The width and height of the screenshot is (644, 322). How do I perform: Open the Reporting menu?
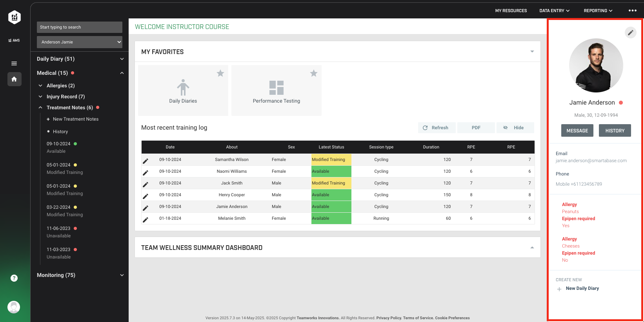click(598, 11)
